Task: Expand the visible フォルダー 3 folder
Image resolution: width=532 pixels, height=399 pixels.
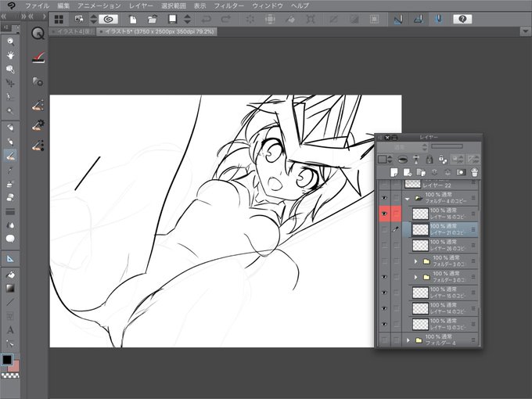Action: [415, 277]
